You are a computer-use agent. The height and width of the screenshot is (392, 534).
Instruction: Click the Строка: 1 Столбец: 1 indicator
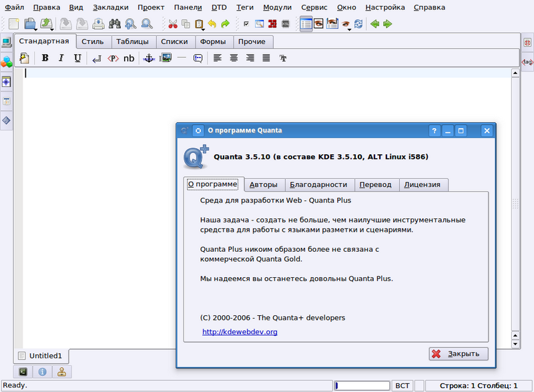point(479,385)
